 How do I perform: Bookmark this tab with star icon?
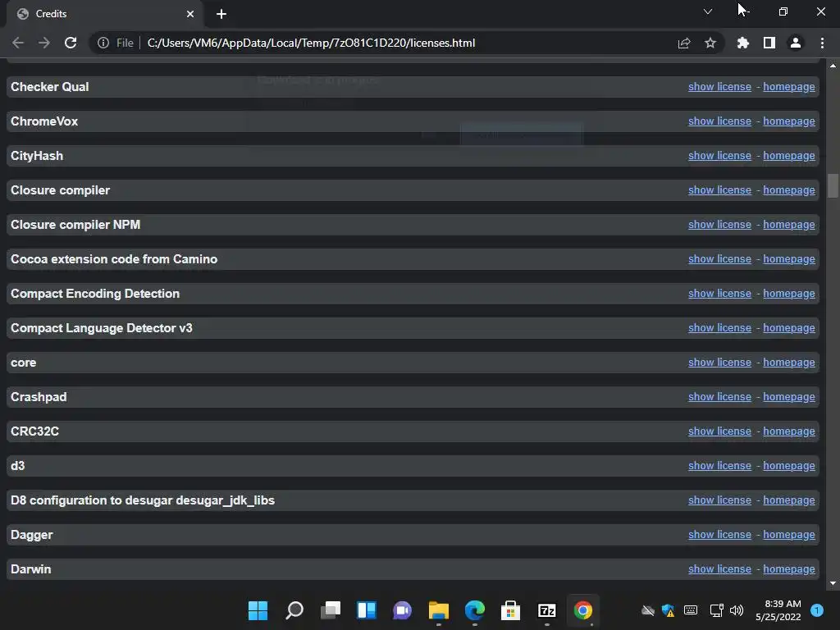[710, 43]
